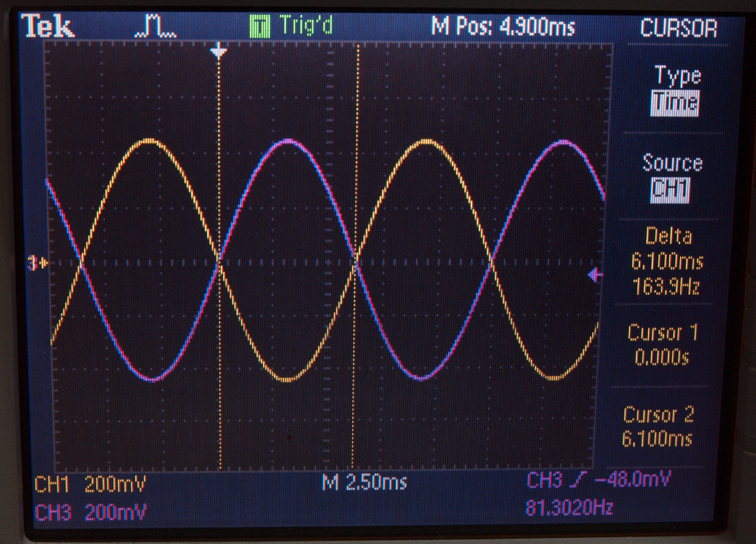Click the 81.3020Hz trigger frequency readout
This screenshot has height=544, width=756.
[569, 508]
